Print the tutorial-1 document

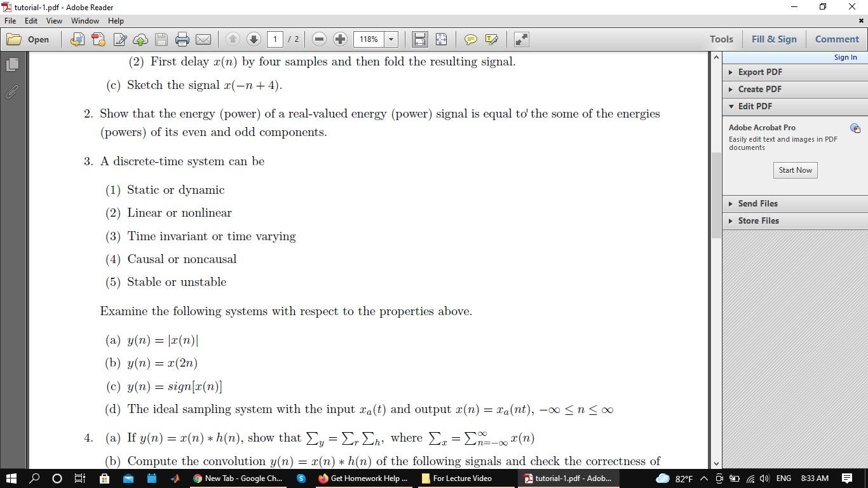tap(182, 39)
